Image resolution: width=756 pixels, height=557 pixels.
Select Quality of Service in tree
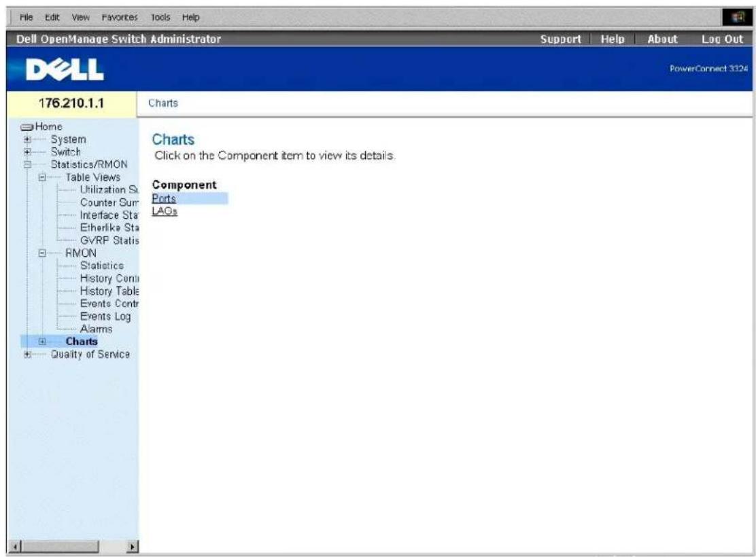click(x=90, y=354)
